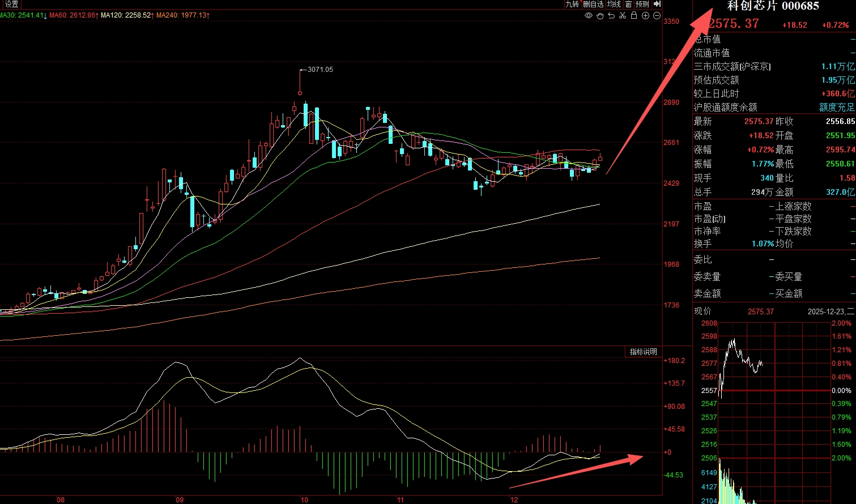The image size is (856, 504).
Task: Click the 预估成交额 value 1.95万亿
Action: [x=838, y=80]
